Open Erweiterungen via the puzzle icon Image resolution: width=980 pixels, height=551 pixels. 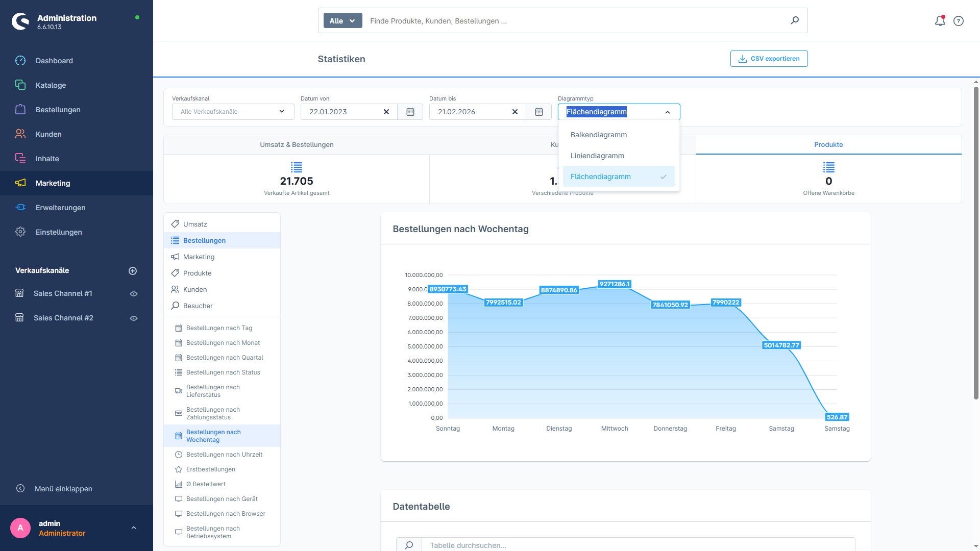[20, 207]
